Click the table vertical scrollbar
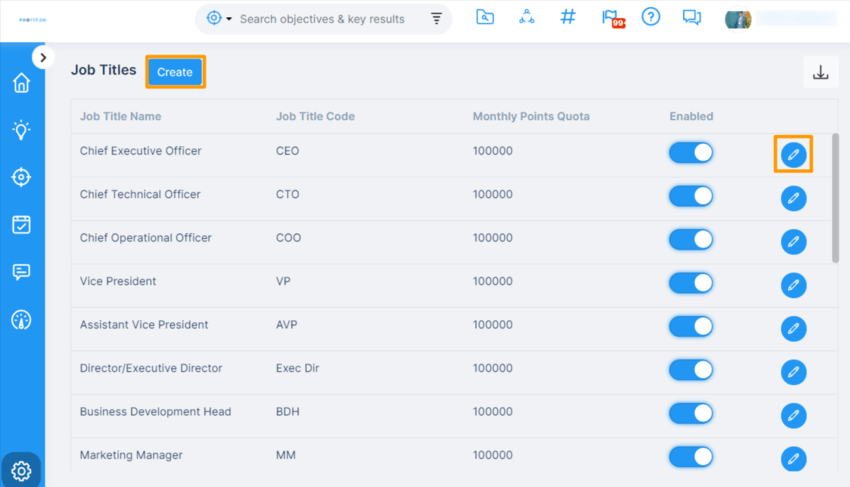Viewport: 850px width, 487px height. pyautogui.click(x=835, y=198)
